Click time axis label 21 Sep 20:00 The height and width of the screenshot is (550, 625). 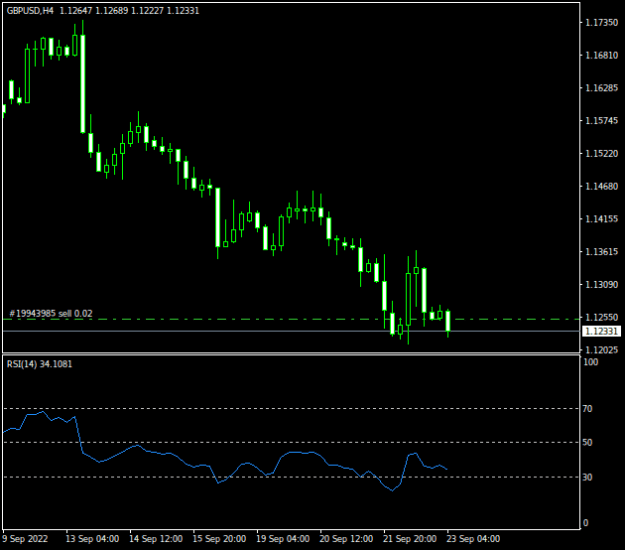pos(410,539)
